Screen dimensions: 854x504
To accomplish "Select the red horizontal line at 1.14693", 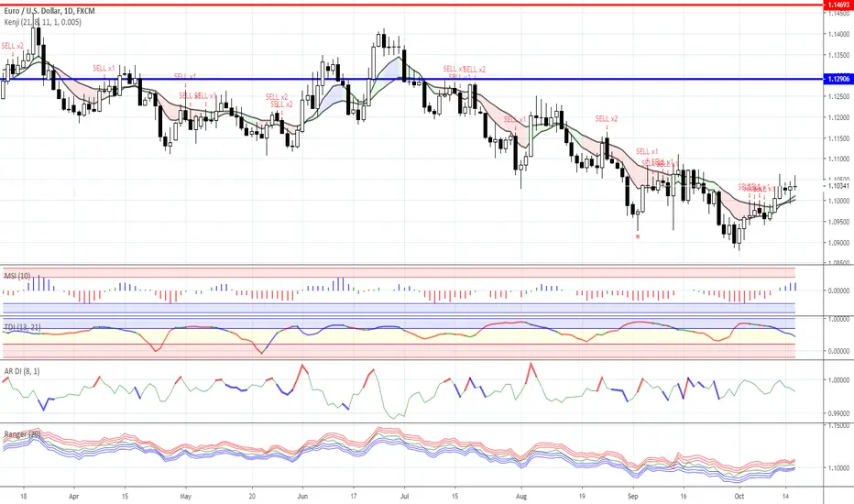I will coord(411,5).
